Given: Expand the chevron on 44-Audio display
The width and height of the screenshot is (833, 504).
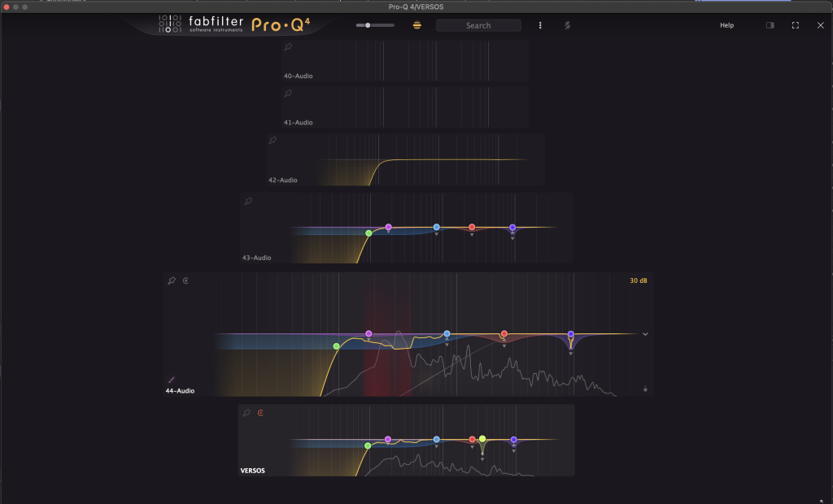Looking at the screenshot, I should coord(645,334).
